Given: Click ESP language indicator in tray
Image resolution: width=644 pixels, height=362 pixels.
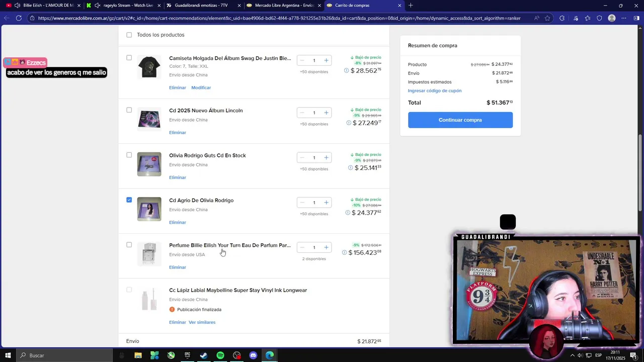Looking at the screenshot, I should pyautogui.click(x=598, y=355).
